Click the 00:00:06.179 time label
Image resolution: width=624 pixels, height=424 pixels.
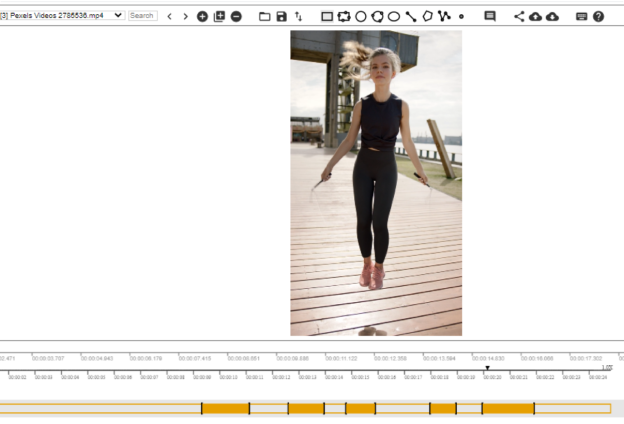tap(146, 358)
